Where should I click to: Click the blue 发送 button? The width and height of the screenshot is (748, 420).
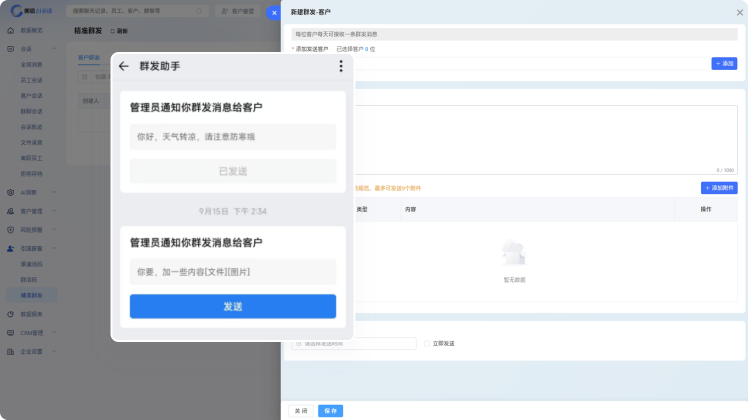tap(232, 306)
